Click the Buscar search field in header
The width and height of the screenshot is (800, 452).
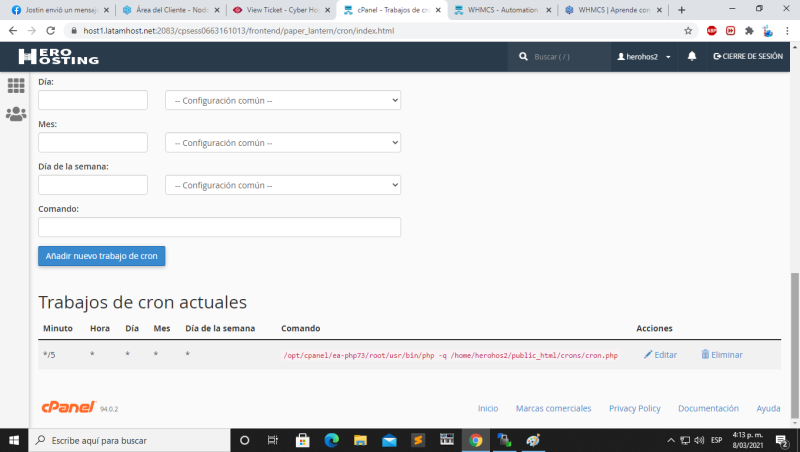pos(565,57)
